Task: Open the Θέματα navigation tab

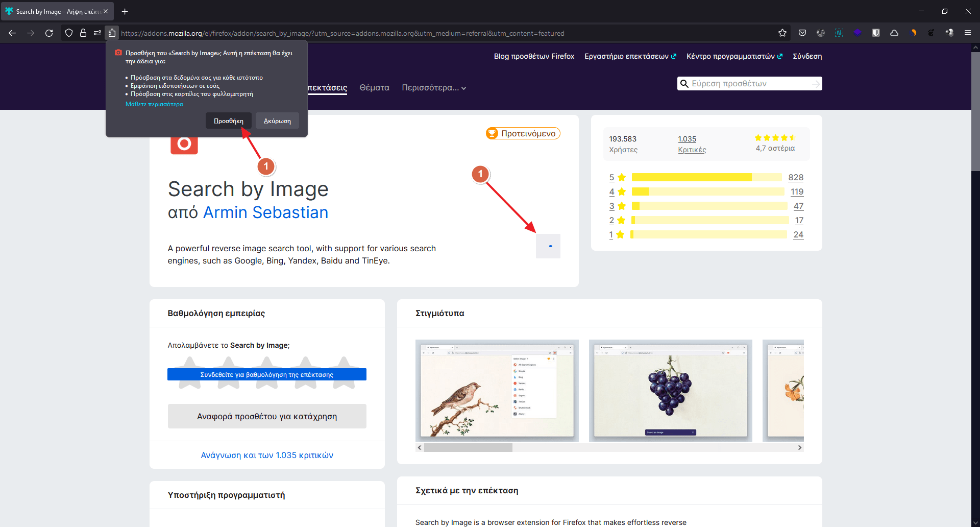Action: (374, 88)
